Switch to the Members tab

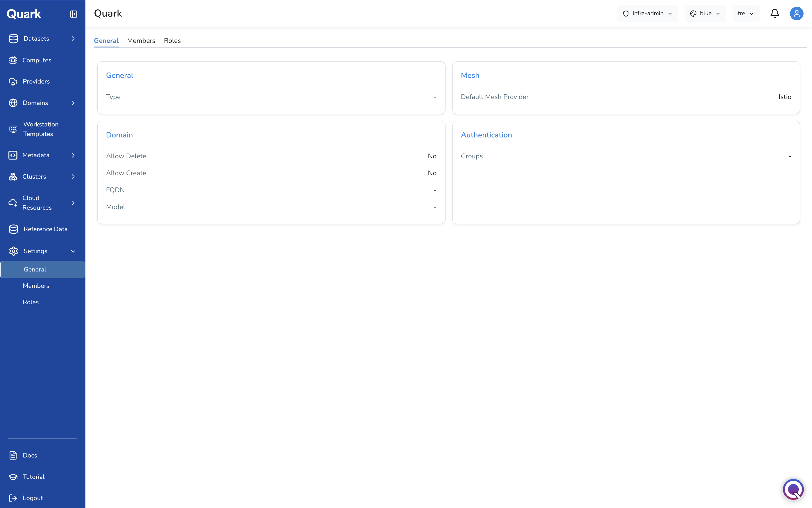click(x=141, y=41)
